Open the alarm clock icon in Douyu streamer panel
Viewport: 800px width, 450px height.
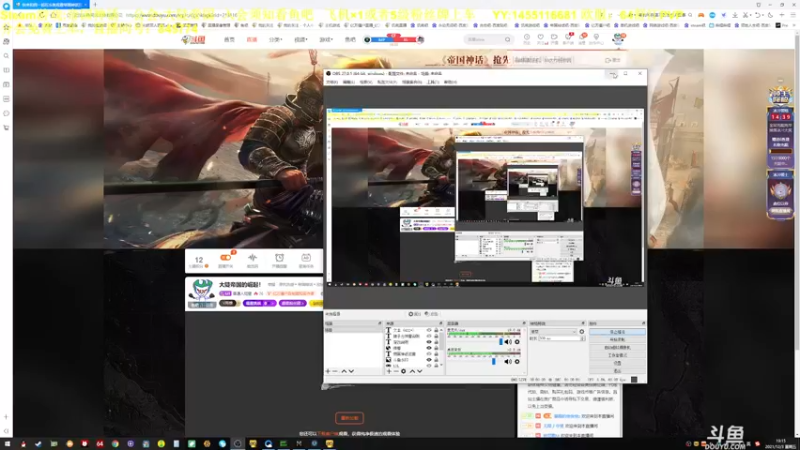[279, 258]
